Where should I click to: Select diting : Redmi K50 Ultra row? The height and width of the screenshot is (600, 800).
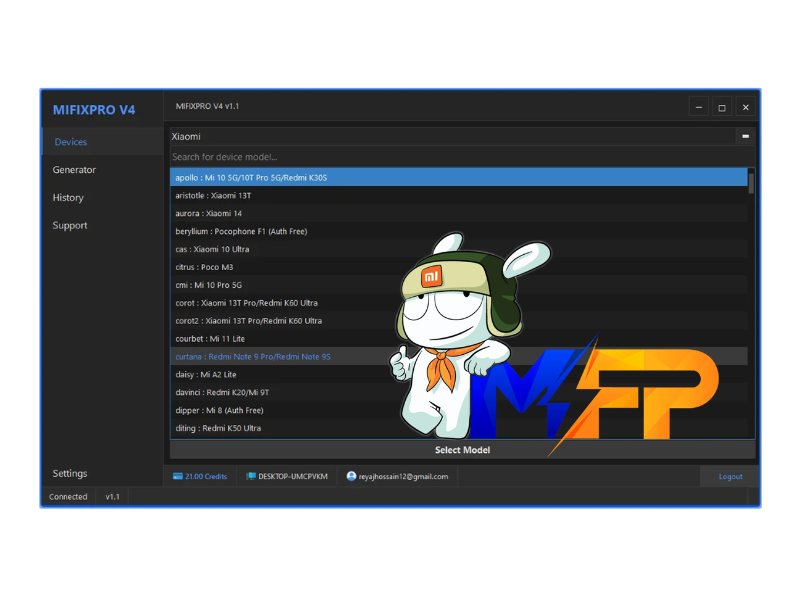pos(459,428)
